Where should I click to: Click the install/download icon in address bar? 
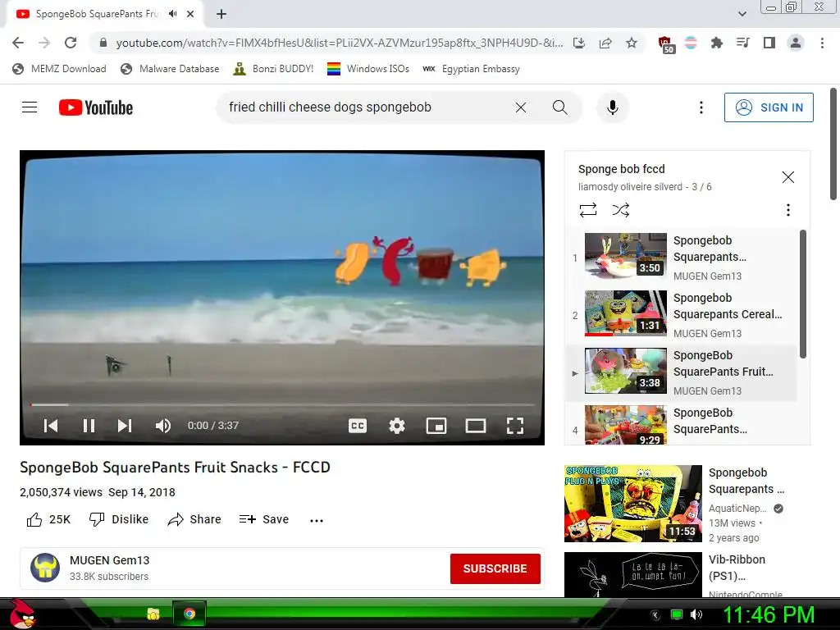coord(579,43)
